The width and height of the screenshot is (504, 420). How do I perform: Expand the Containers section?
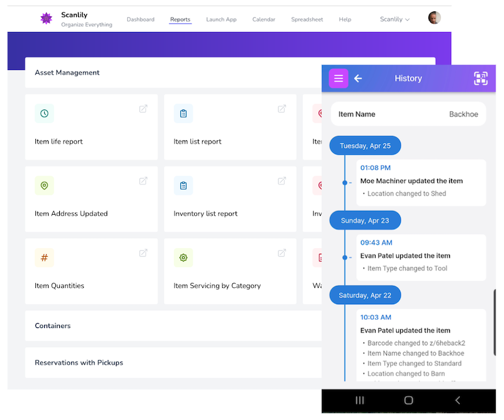(173, 326)
